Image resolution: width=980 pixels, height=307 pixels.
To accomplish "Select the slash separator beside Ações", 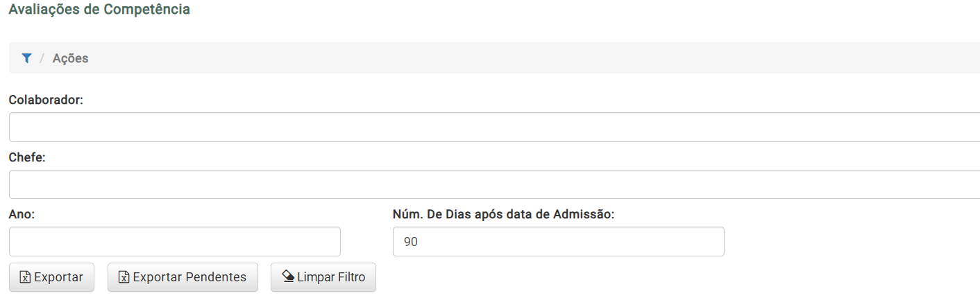I will click(42, 58).
